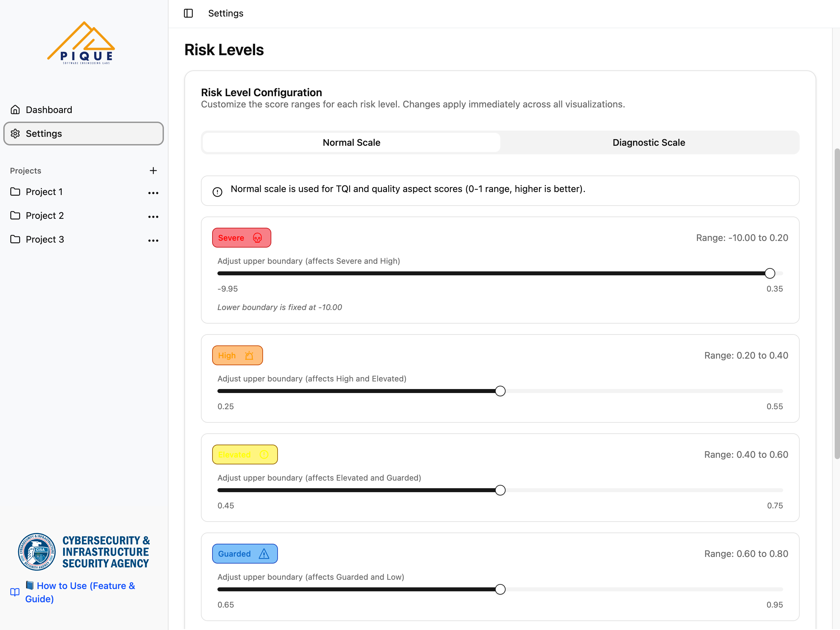Open Project 1 options menu
Image resolution: width=840 pixels, height=630 pixels.
click(x=153, y=193)
